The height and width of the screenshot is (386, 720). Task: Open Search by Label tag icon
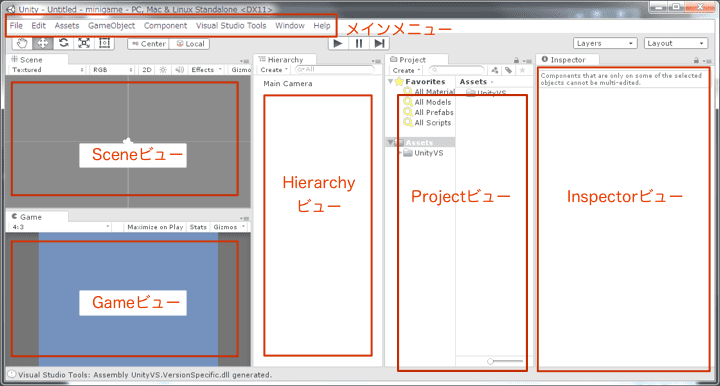pyautogui.click(x=508, y=70)
